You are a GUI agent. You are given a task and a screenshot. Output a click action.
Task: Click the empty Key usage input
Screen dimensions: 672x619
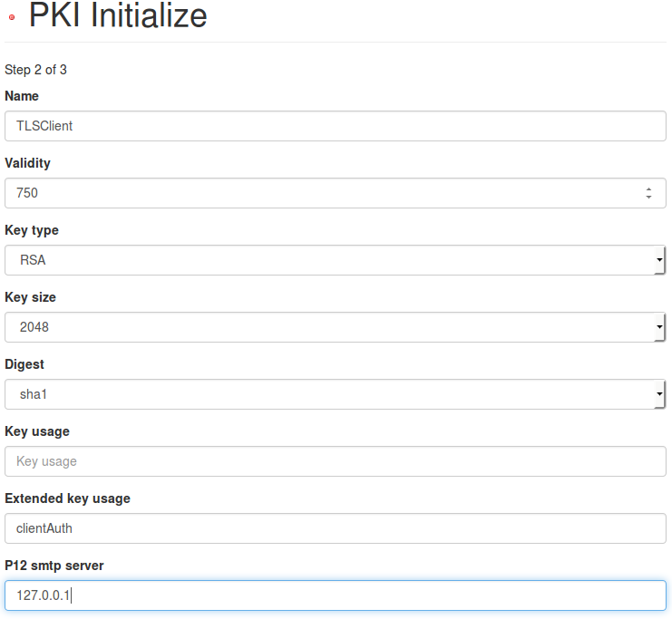[336, 461]
